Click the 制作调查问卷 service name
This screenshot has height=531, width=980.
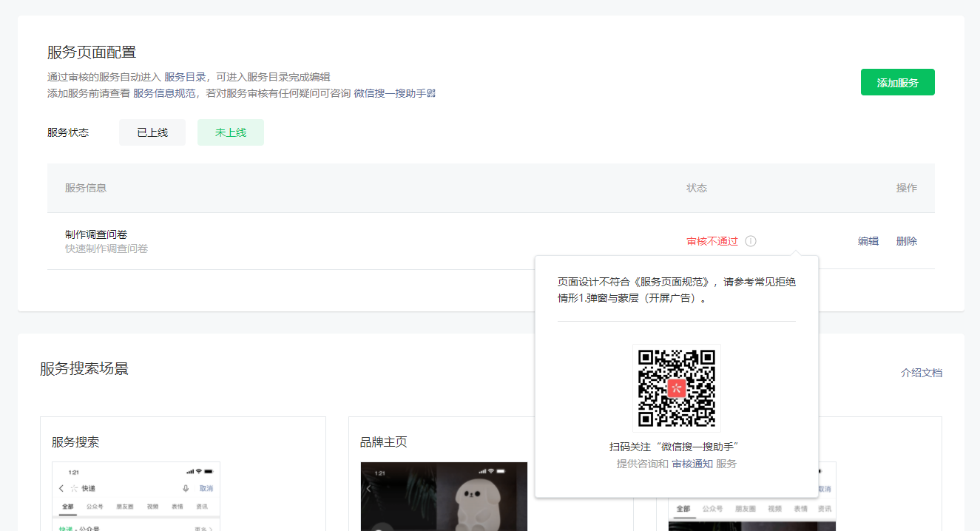pos(96,234)
